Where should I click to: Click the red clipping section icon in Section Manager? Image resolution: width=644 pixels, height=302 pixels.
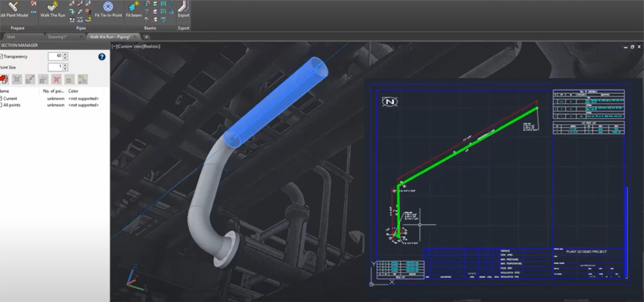pos(4,79)
